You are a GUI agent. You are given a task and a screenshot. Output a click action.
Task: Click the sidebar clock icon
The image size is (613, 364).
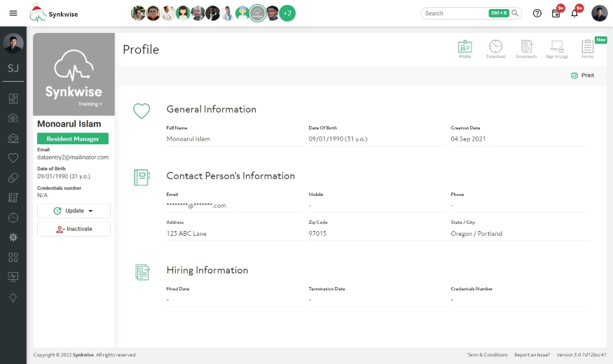[x=13, y=218]
